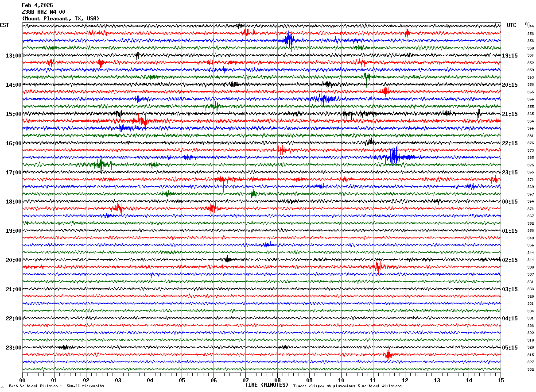Click minute tick "00" at the axis start
Screen dimensions: 536x392
[22, 380]
